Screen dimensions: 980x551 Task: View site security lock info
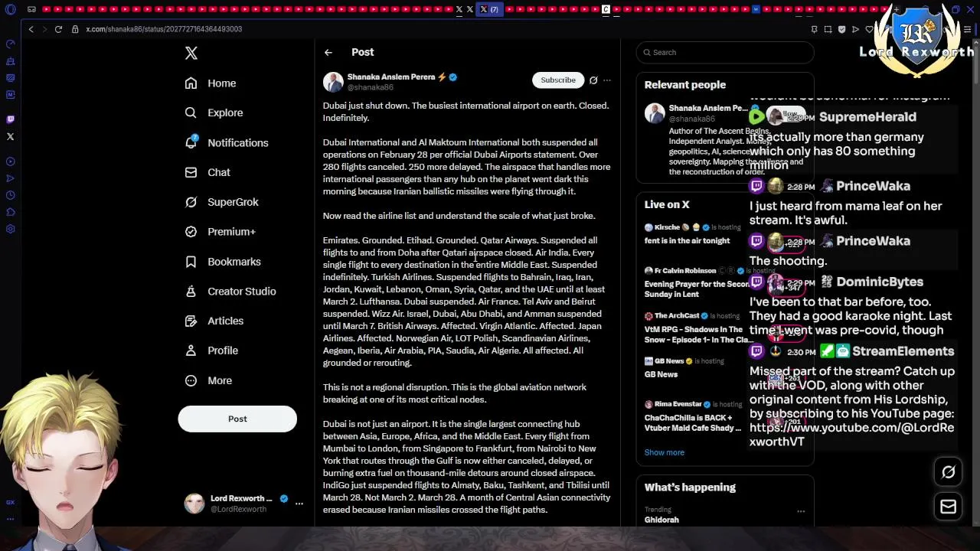75,29
